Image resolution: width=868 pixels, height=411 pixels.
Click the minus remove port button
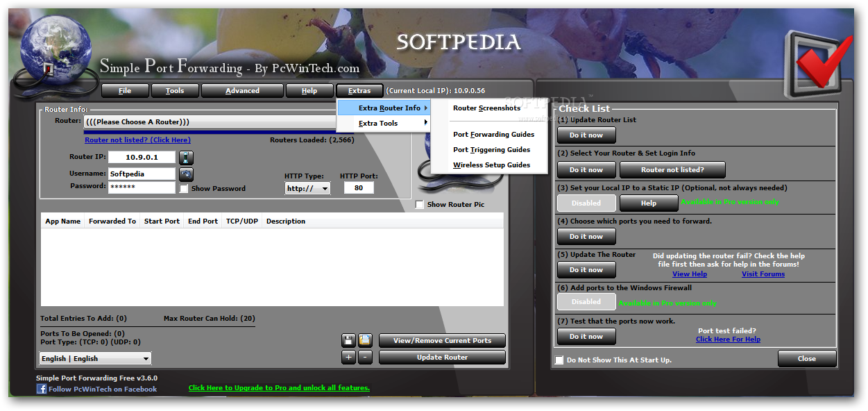point(365,358)
